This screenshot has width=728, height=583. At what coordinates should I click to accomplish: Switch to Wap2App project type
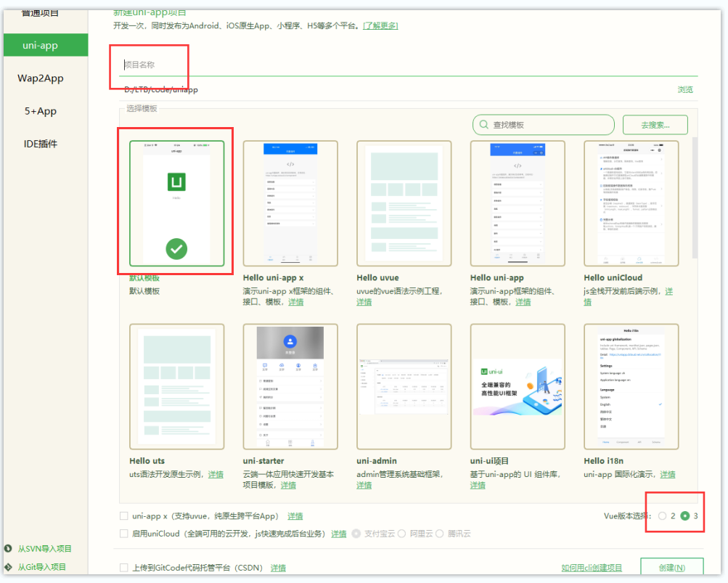pos(41,78)
